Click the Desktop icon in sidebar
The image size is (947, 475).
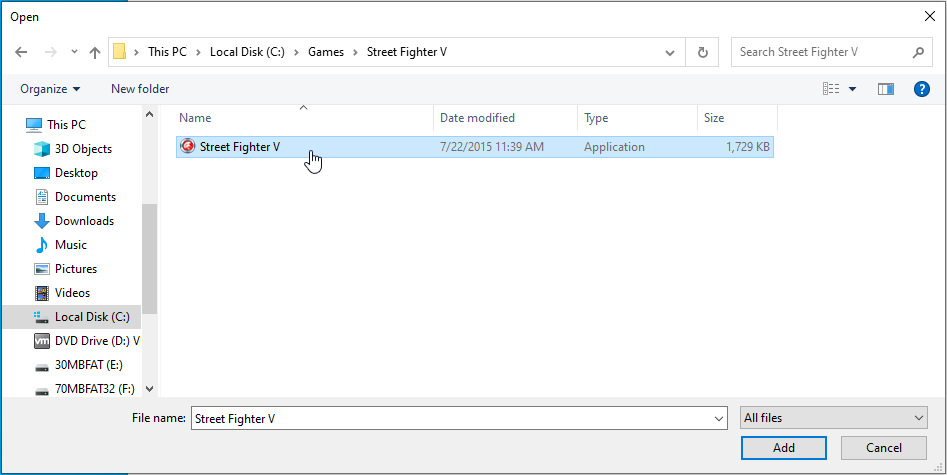coord(42,173)
